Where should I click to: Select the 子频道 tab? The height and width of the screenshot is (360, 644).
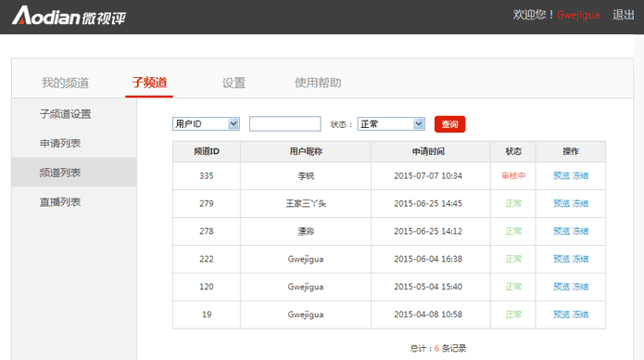pos(149,83)
